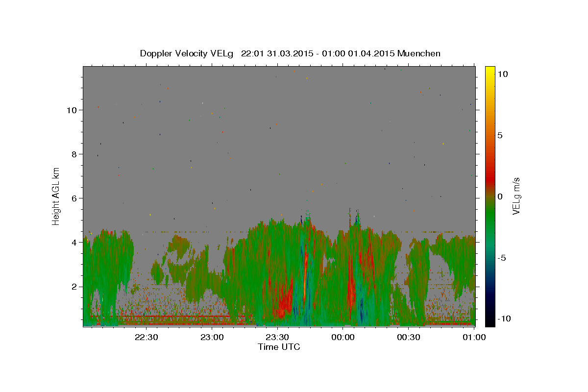Screen dimensions: 588x392
Task: Click the 'Time UTC' axis label
Action: tap(279, 347)
